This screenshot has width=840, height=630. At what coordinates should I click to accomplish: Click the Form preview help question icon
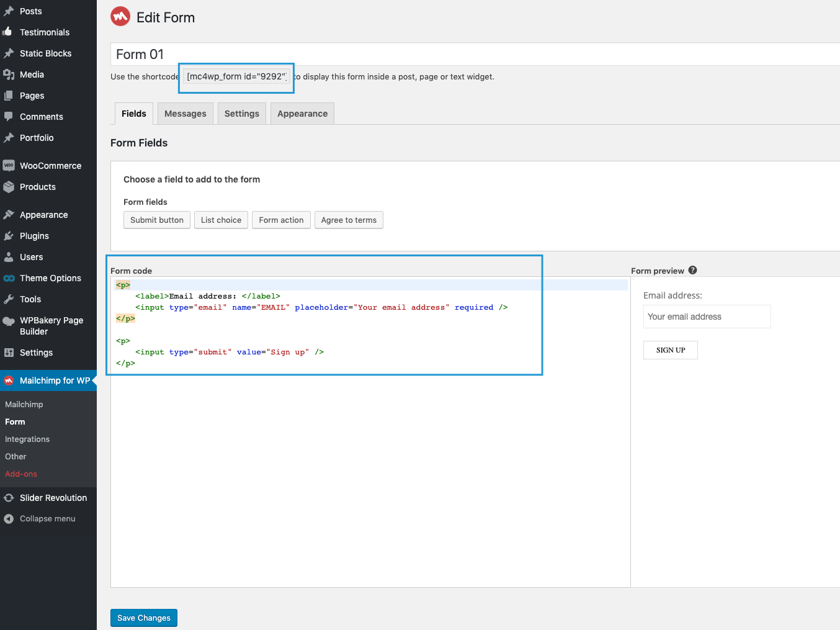click(x=692, y=270)
